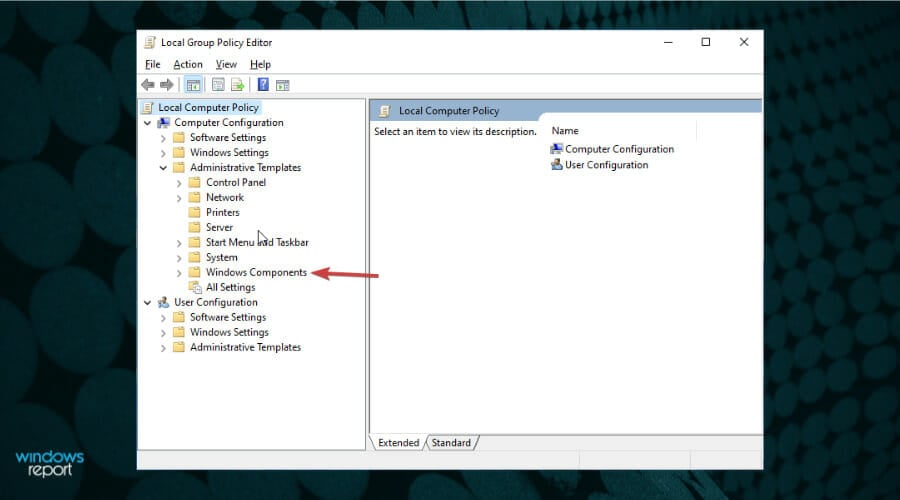
Task: Switch to the Extended tab
Action: 398,443
